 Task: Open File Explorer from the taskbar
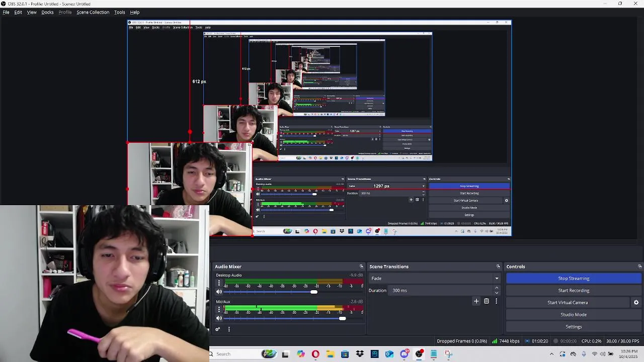(x=330, y=354)
